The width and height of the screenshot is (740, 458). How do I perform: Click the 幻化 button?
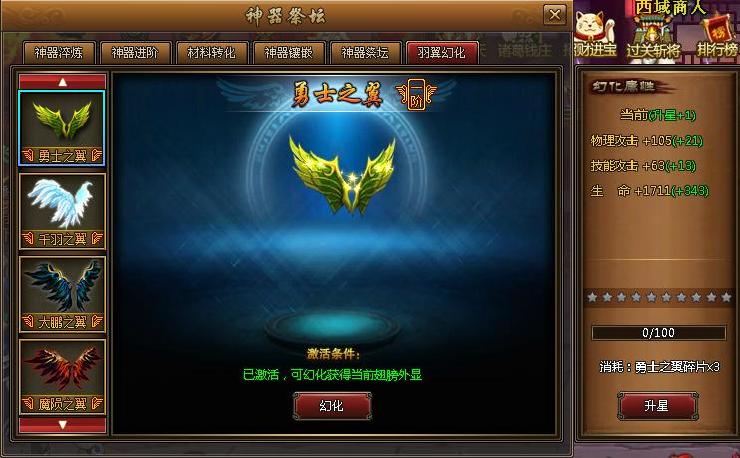[332, 406]
